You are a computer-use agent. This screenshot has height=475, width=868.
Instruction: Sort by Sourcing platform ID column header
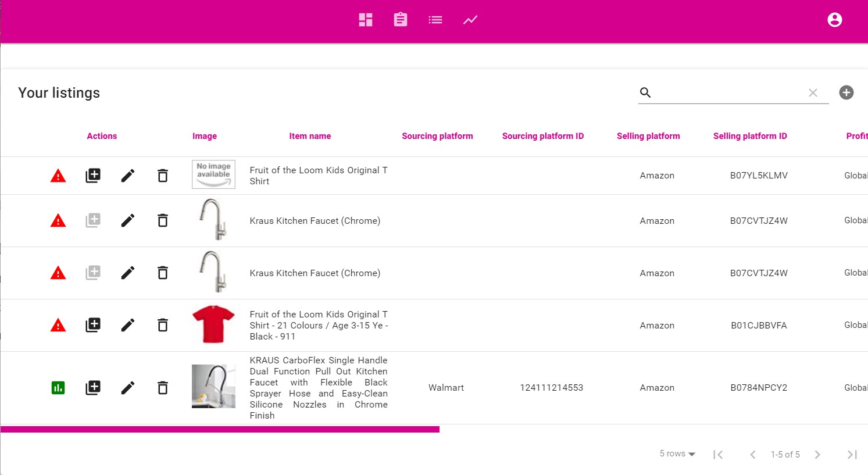tap(543, 136)
